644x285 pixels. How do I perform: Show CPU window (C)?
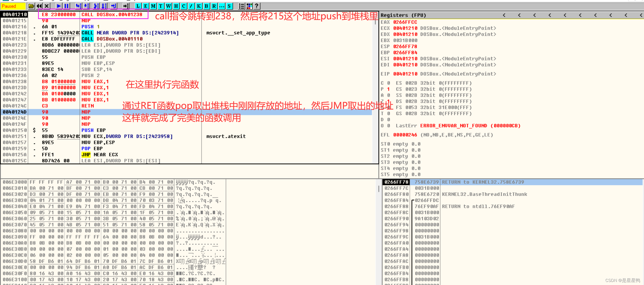click(183, 6)
